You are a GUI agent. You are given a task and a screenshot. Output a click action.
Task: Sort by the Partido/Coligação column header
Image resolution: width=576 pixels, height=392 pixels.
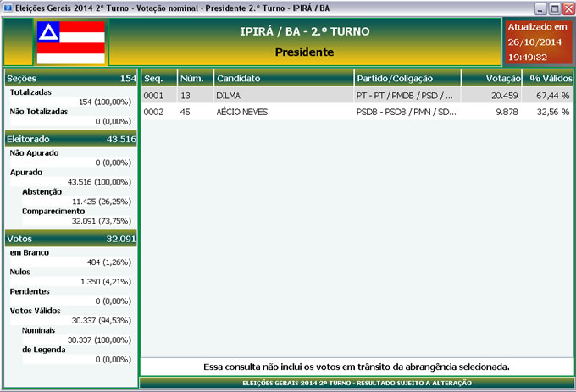(407, 78)
